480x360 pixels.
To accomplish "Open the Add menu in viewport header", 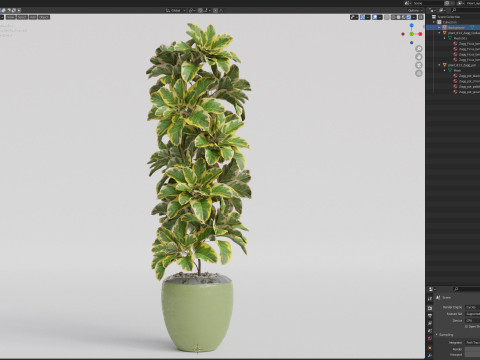I will [33, 17].
